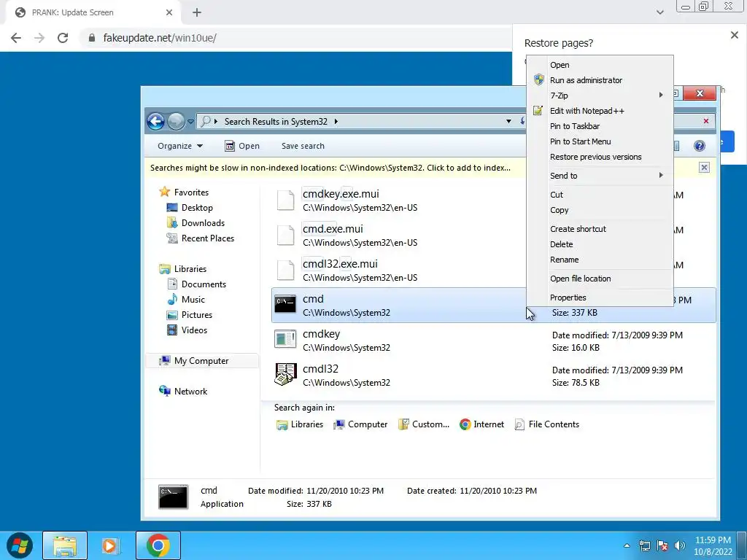The width and height of the screenshot is (747, 560).
Task: Clear the search with the red X
Action: (x=706, y=122)
